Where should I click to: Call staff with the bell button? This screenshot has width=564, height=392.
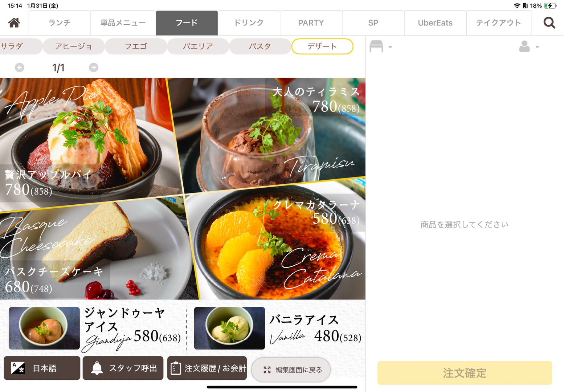pyautogui.click(x=123, y=368)
